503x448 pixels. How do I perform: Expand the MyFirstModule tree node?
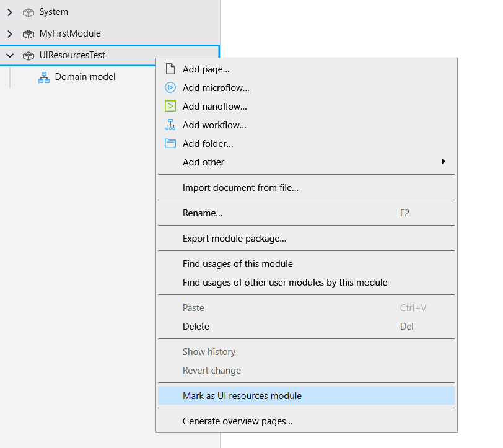click(9, 33)
